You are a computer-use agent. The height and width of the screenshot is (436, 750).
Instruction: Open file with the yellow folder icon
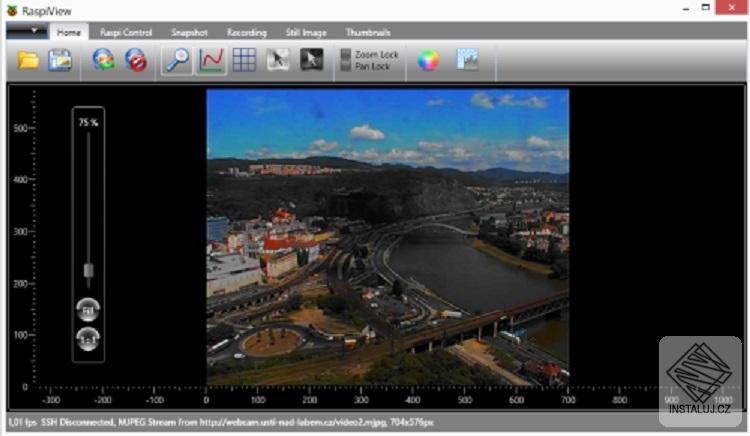[28, 60]
